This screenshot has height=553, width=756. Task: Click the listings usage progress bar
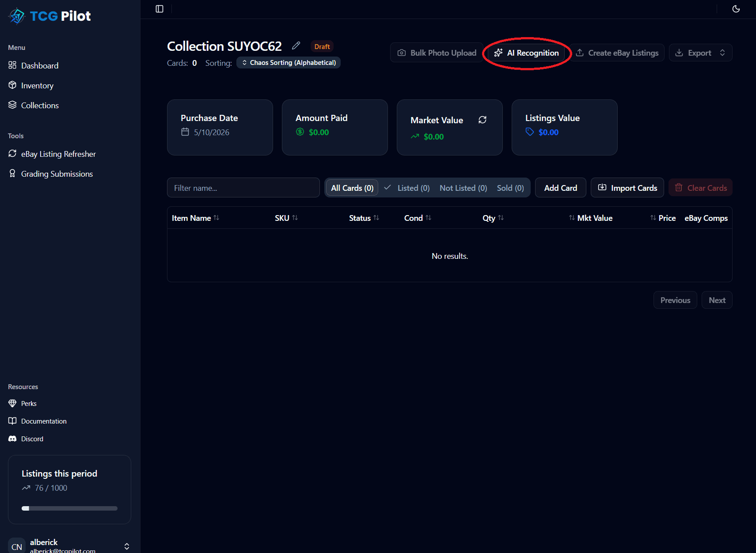tap(70, 508)
